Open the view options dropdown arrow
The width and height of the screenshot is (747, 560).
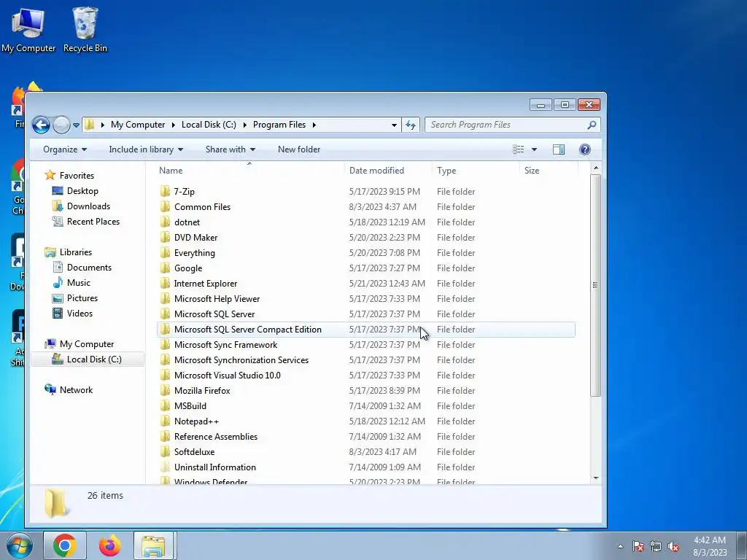click(534, 149)
